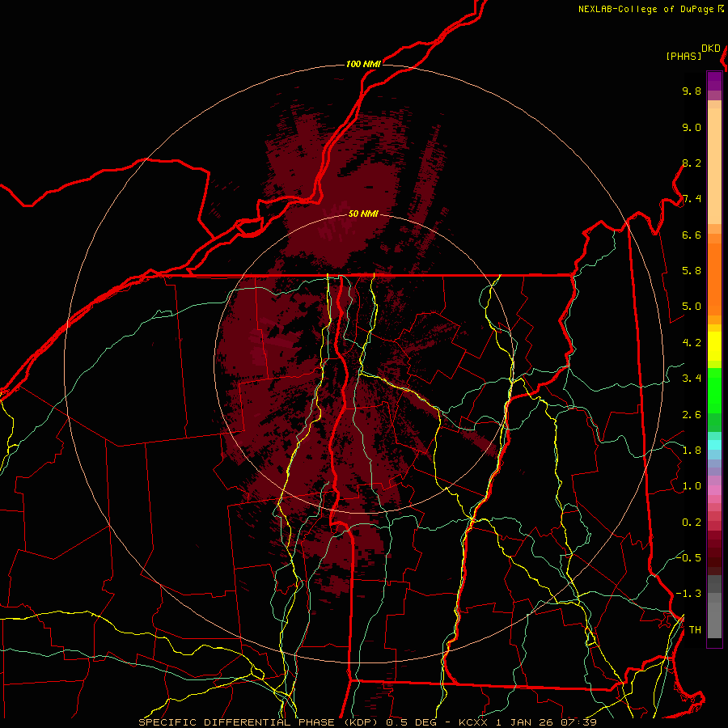Image resolution: width=728 pixels, height=728 pixels.
Task: Click the -1.3 value on the scale
Action: (x=688, y=594)
